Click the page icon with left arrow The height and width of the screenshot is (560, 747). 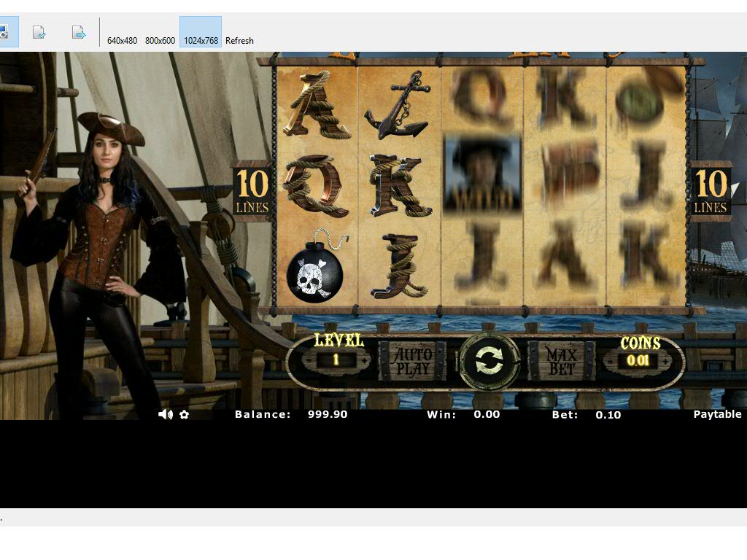click(x=39, y=32)
